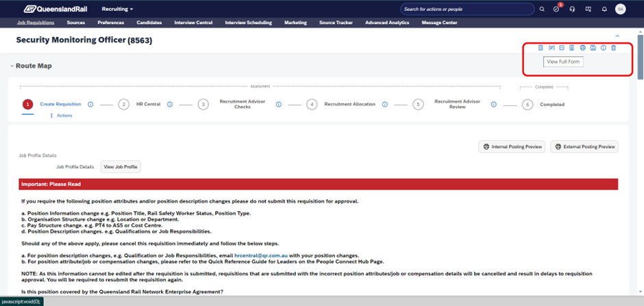644x306 pixels.
Task: Click the document-with-person toolbar icon
Action: pyautogui.click(x=571, y=48)
